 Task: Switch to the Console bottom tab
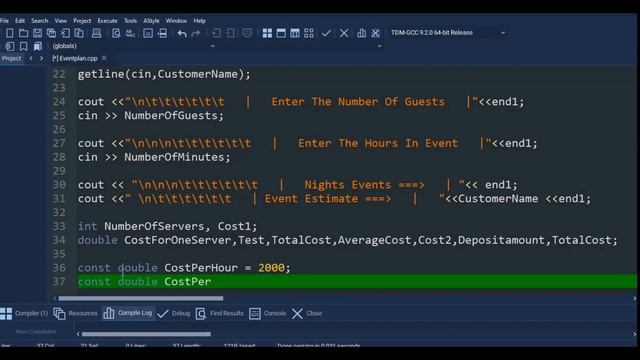click(268, 313)
